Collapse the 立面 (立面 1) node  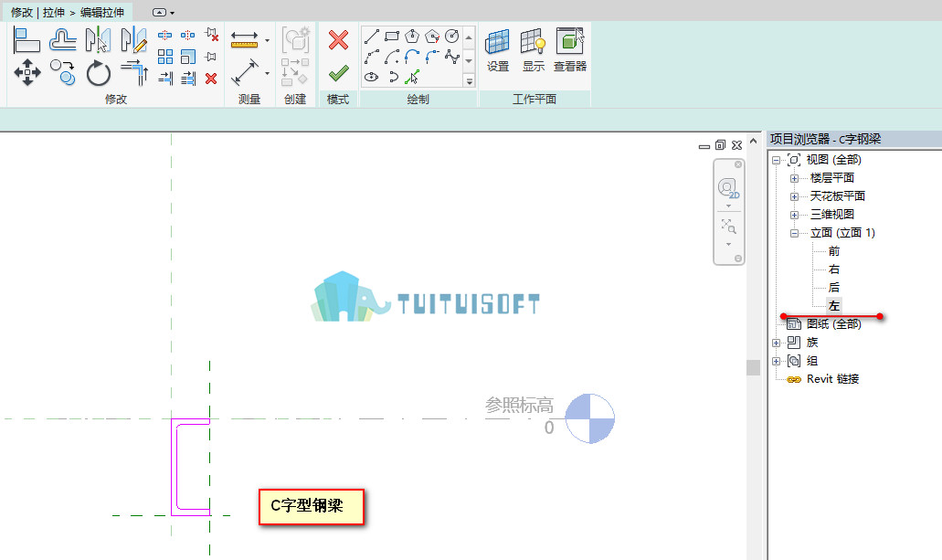[x=794, y=233]
